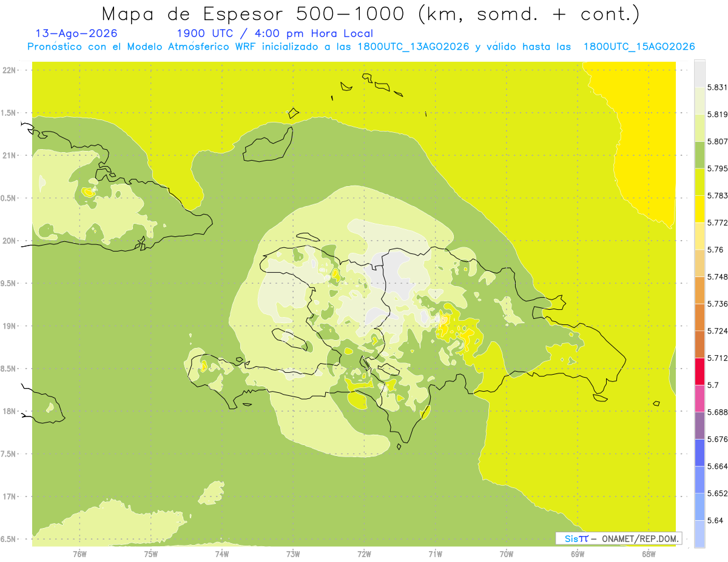Click the legend value '5.664'

(717, 466)
